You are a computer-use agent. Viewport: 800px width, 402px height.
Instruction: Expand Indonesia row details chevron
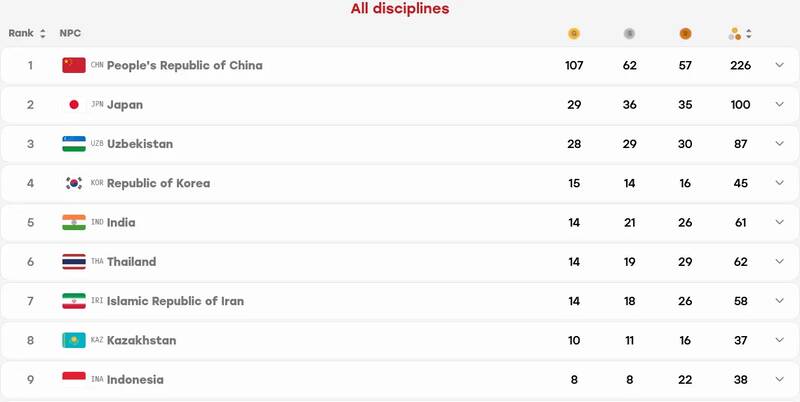[x=779, y=379]
